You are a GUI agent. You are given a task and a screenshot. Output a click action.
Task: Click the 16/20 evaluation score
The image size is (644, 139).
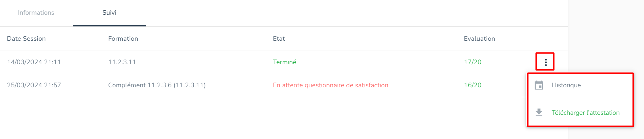coord(472,85)
